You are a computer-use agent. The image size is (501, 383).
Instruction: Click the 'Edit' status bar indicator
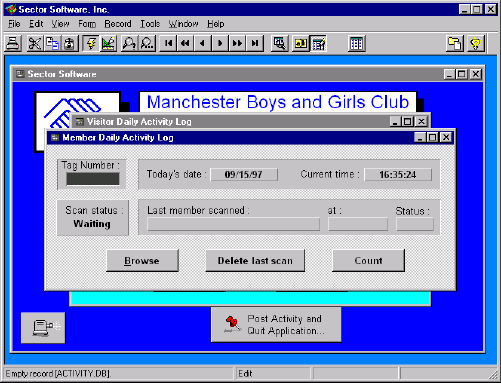245,374
